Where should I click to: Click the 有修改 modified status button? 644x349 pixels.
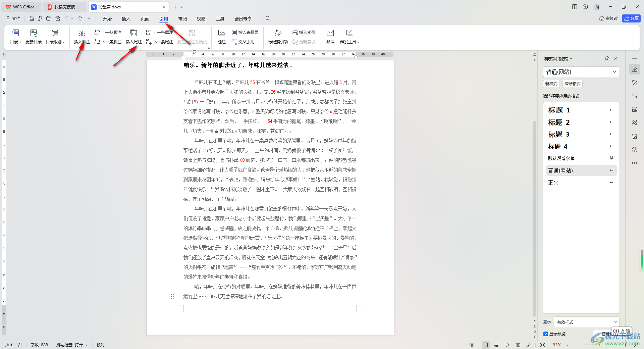point(608,18)
